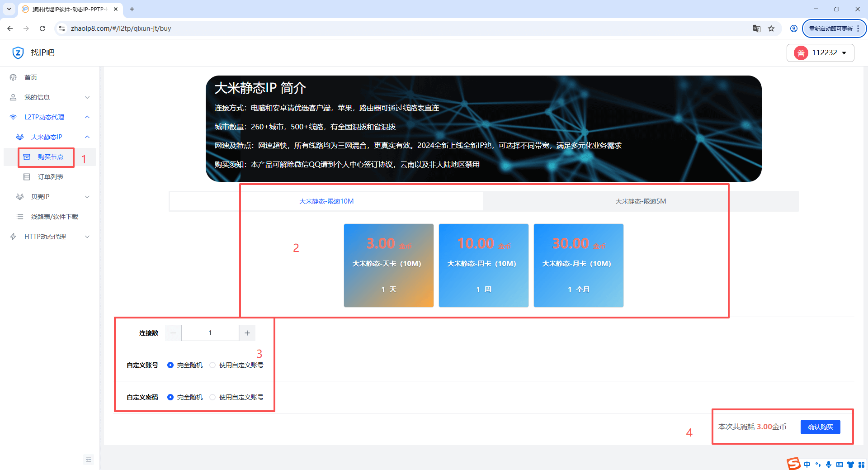Open the Chrome profile icon

click(x=794, y=28)
